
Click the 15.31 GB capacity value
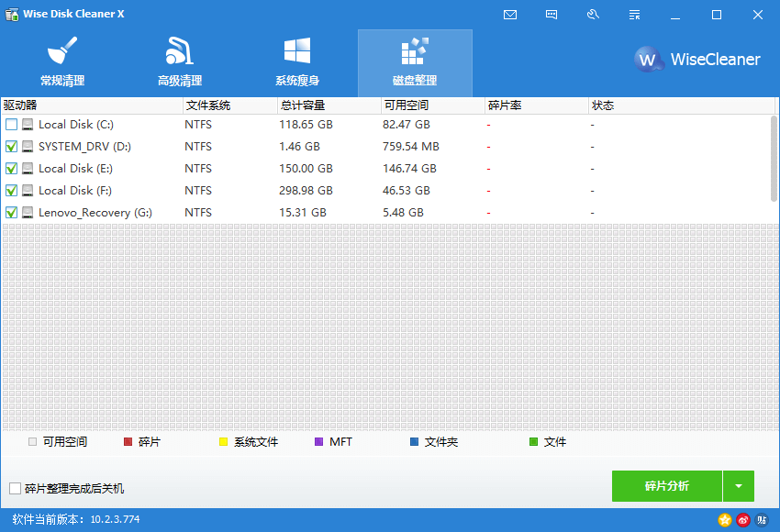click(303, 212)
